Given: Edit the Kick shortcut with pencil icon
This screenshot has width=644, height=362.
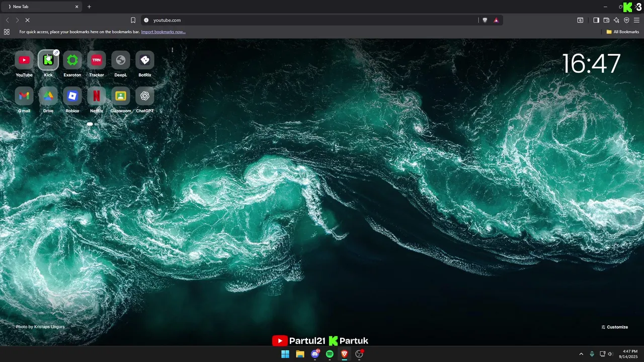Looking at the screenshot, I should point(56,52).
